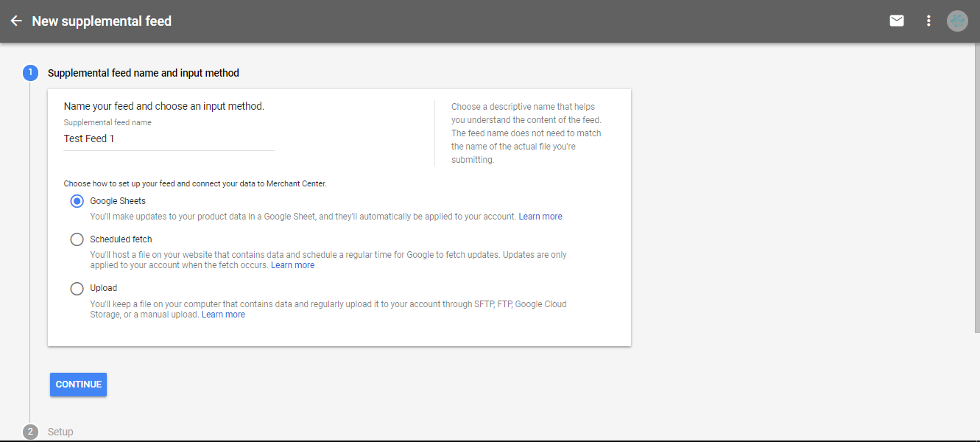
Task: Expand the Setup step heading
Action: [60, 432]
